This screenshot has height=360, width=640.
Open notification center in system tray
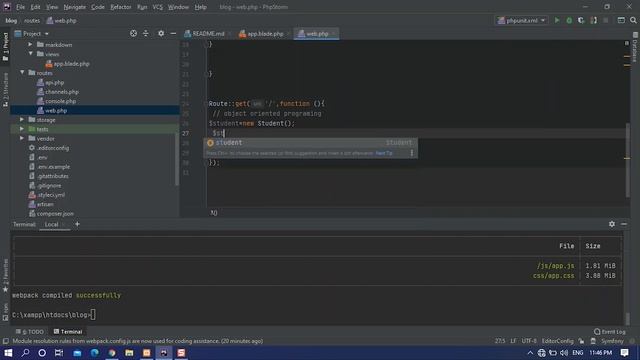tap(624, 353)
